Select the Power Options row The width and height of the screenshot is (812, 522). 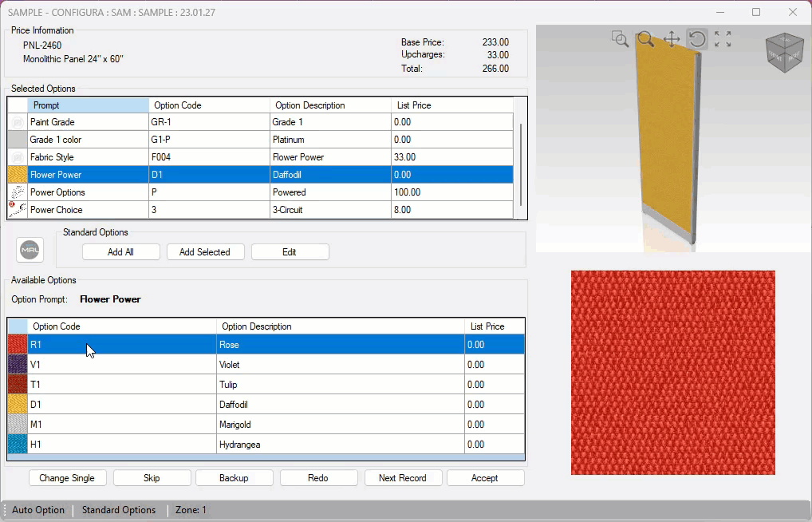[x=261, y=192]
